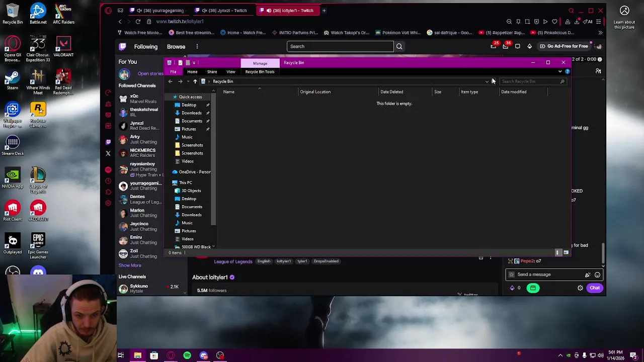This screenshot has height=362, width=644.
Task: Click Show More under Followed Channels
Action: 130,265
